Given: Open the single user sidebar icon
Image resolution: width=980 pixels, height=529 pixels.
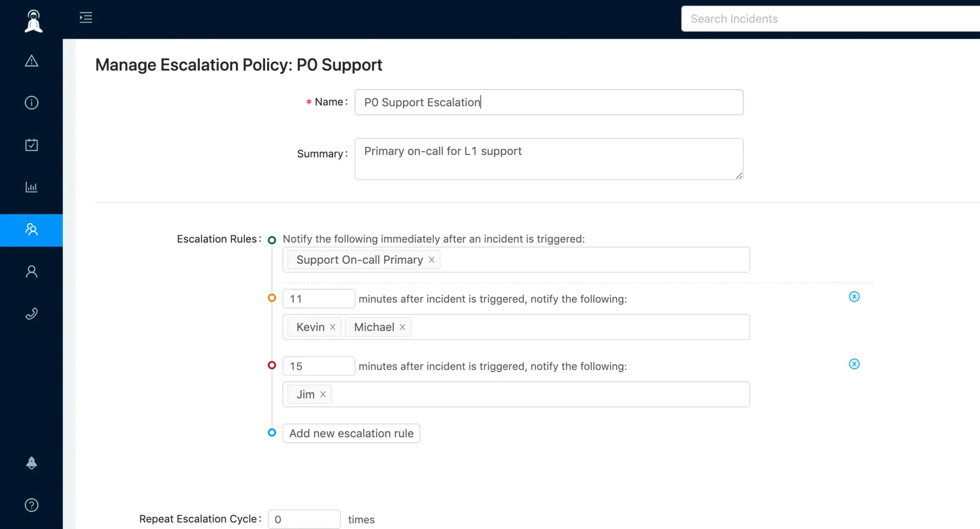Looking at the screenshot, I should (x=31, y=272).
